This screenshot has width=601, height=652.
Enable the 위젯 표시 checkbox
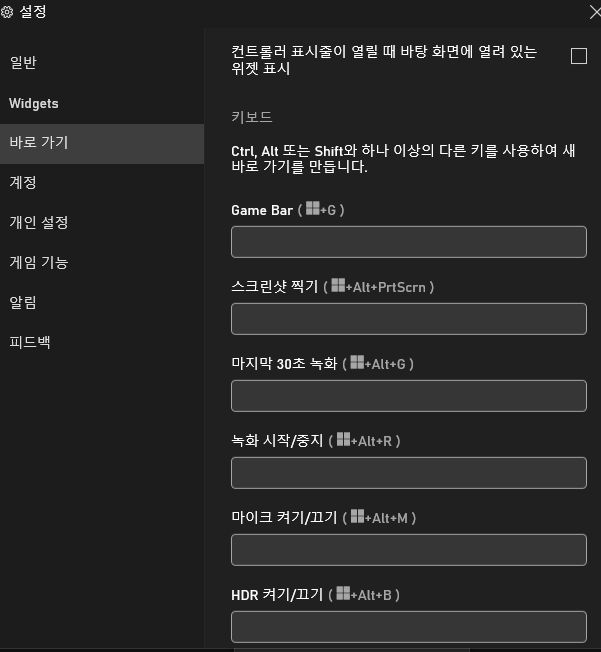(578, 56)
